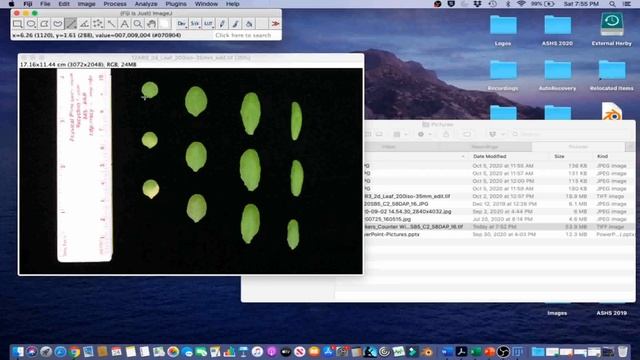Open the LUT lookup tables menu

(209, 24)
